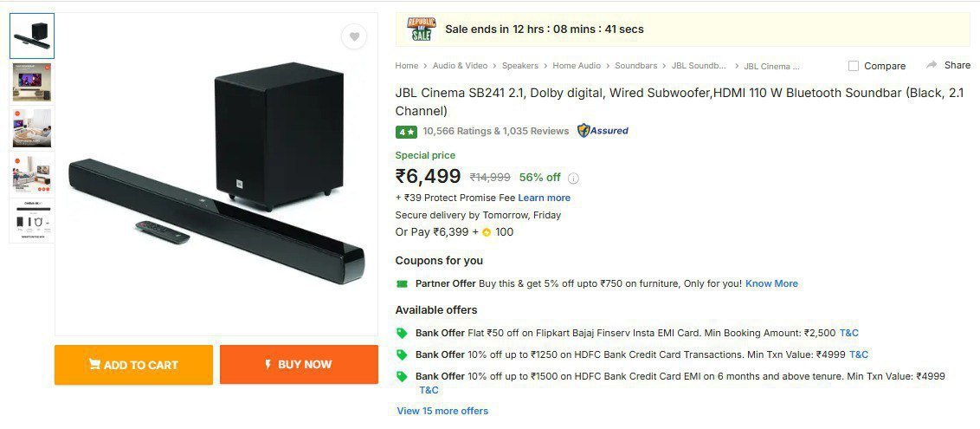Screen dimensions: 980x429
Task: Click the Share arrow icon
Action: coord(932,65)
